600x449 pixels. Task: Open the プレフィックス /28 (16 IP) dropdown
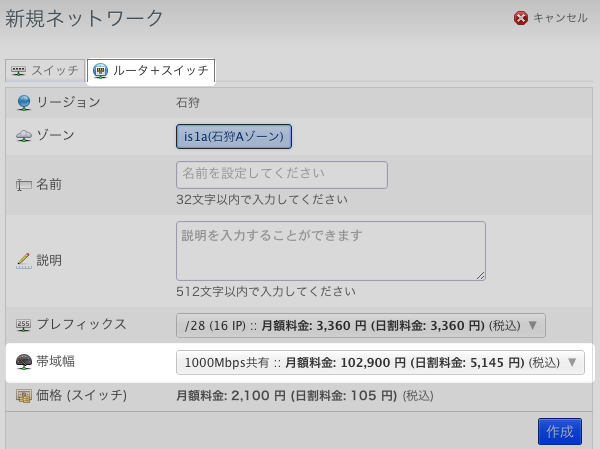pos(361,325)
